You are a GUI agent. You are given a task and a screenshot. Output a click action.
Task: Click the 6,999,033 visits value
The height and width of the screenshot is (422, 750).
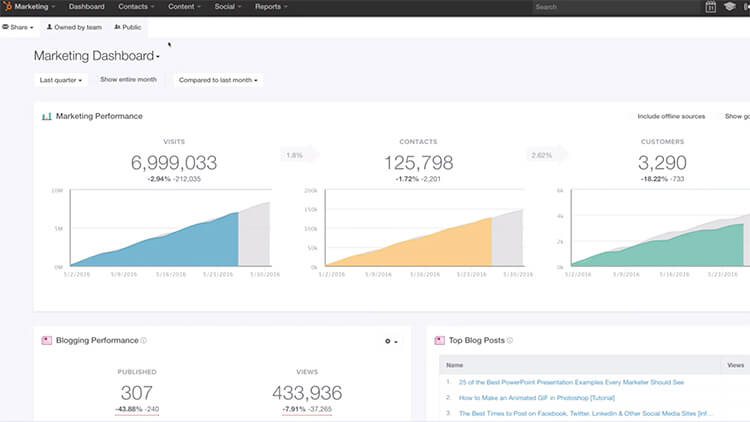pos(174,163)
